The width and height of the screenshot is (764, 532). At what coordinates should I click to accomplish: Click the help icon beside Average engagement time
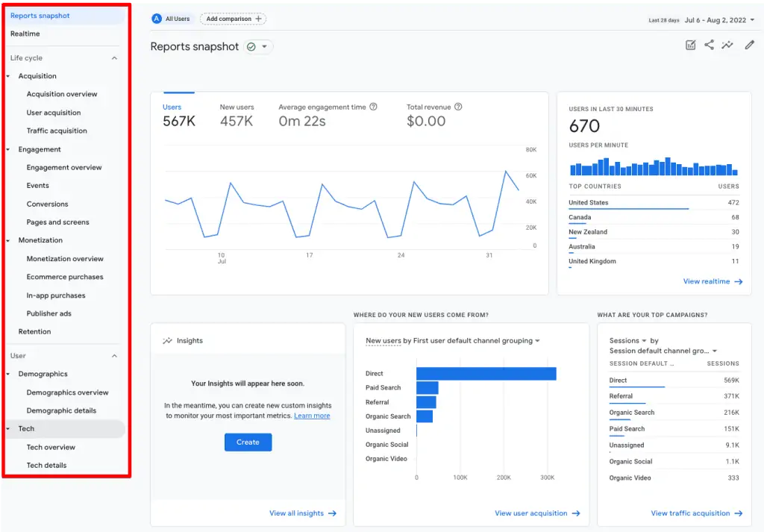click(373, 107)
